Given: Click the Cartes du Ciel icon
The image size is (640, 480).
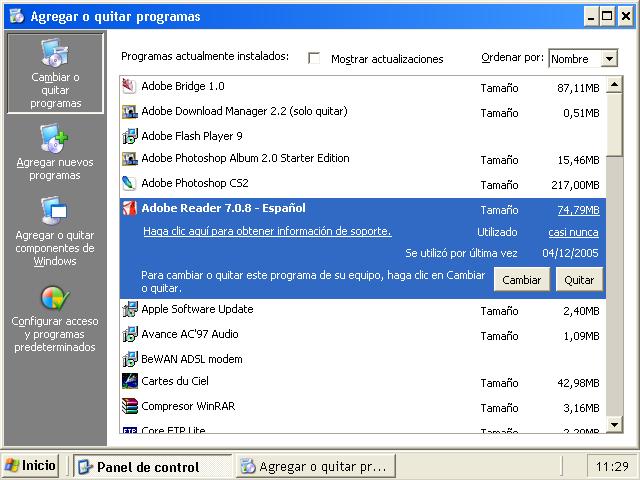Looking at the screenshot, I should click(129, 381).
